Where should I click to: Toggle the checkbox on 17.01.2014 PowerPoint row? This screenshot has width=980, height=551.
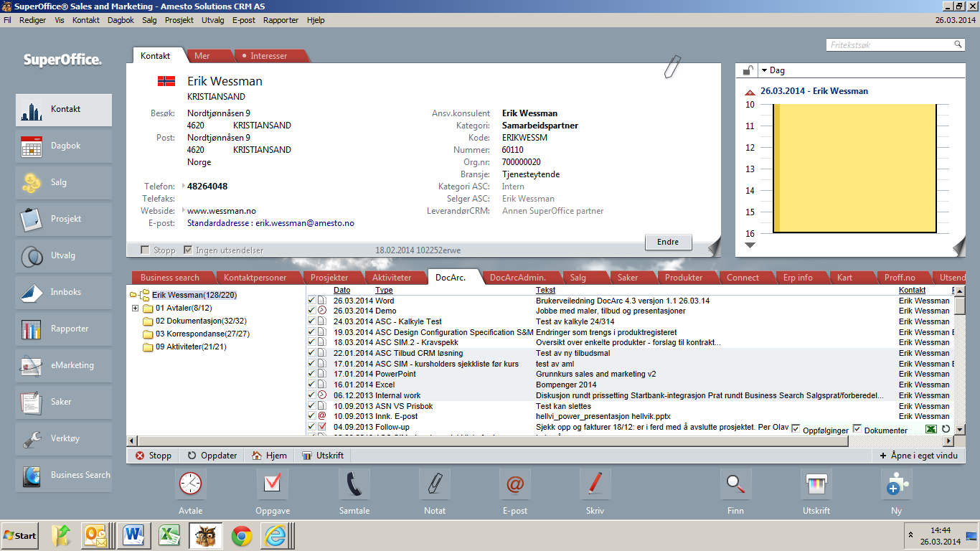(311, 374)
